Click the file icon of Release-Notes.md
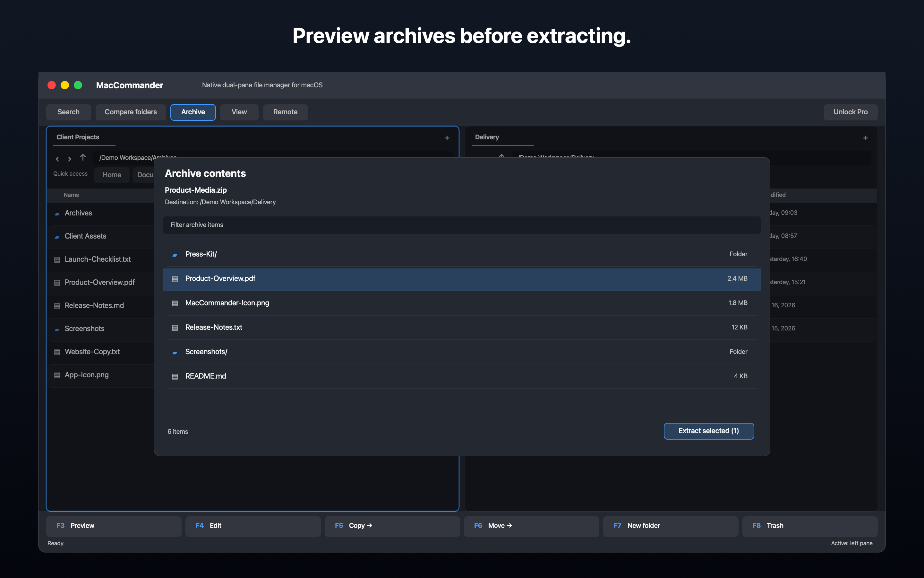Screen dimensions: 924x578 pos(57,306)
